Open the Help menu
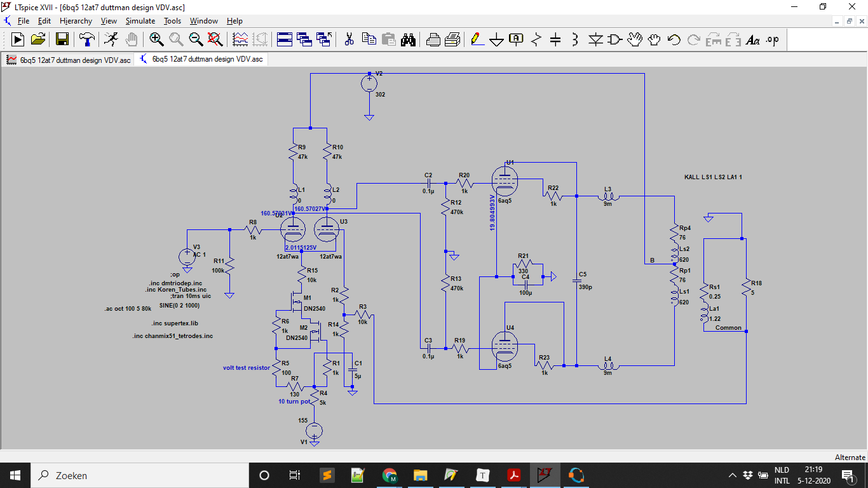 pos(234,21)
